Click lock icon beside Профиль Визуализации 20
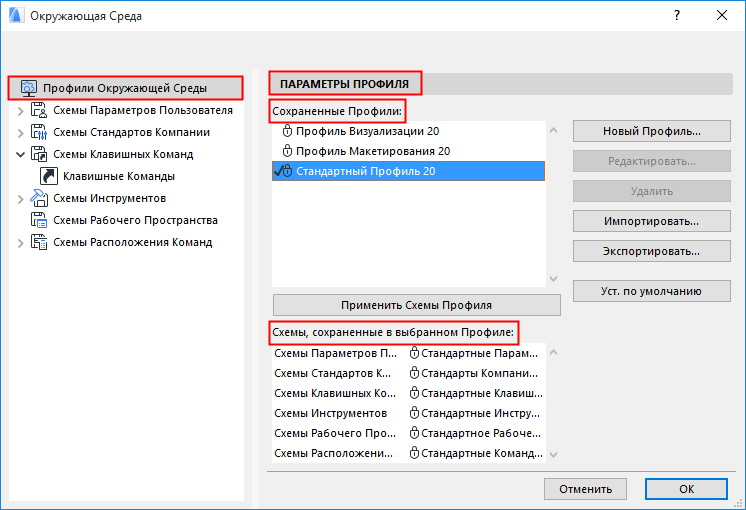 coord(287,131)
